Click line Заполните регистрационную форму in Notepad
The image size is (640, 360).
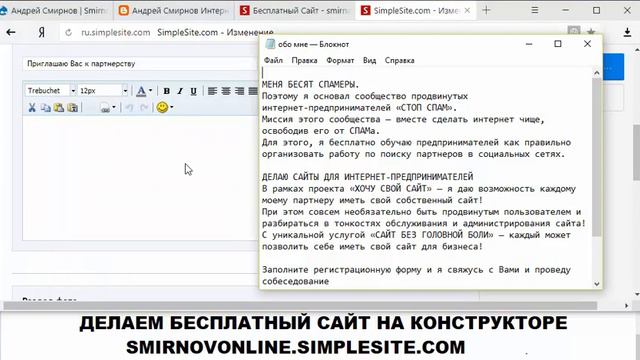click(416, 270)
